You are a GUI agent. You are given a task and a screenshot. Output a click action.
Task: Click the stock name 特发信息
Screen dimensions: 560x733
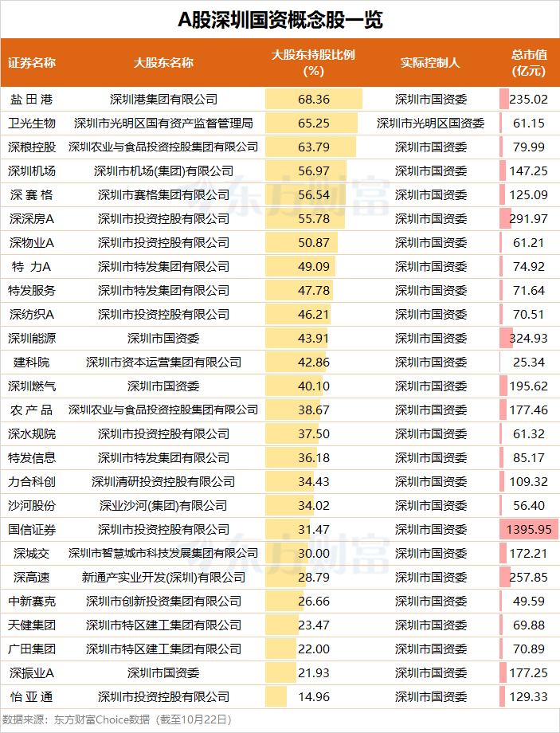pyautogui.click(x=32, y=457)
